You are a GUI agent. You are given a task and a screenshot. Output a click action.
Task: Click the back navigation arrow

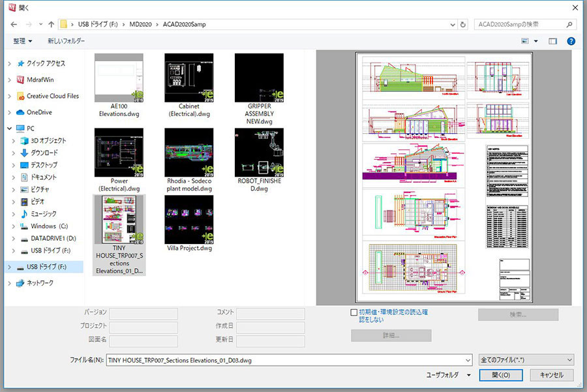(x=14, y=25)
